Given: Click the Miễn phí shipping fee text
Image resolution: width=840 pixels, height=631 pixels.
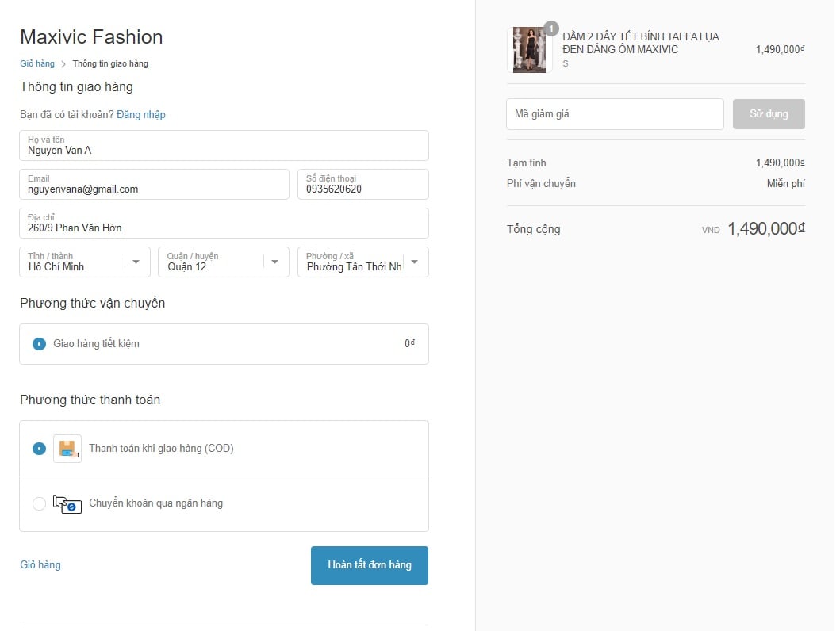Looking at the screenshot, I should 785,184.
